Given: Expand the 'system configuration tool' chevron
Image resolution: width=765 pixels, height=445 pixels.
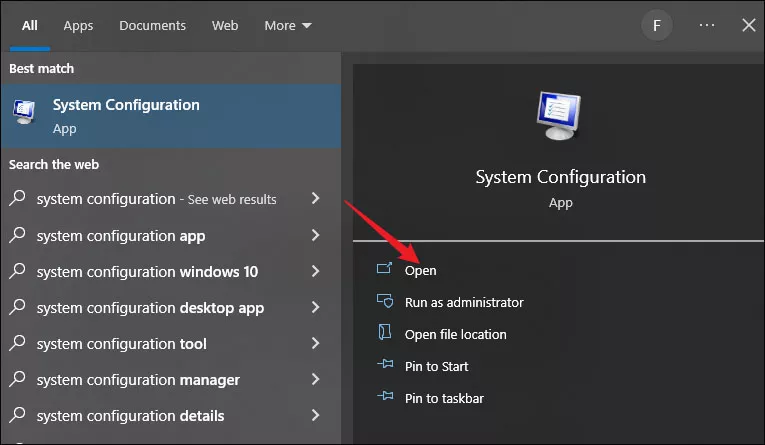Looking at the screenshot, I should coord(316,344).
